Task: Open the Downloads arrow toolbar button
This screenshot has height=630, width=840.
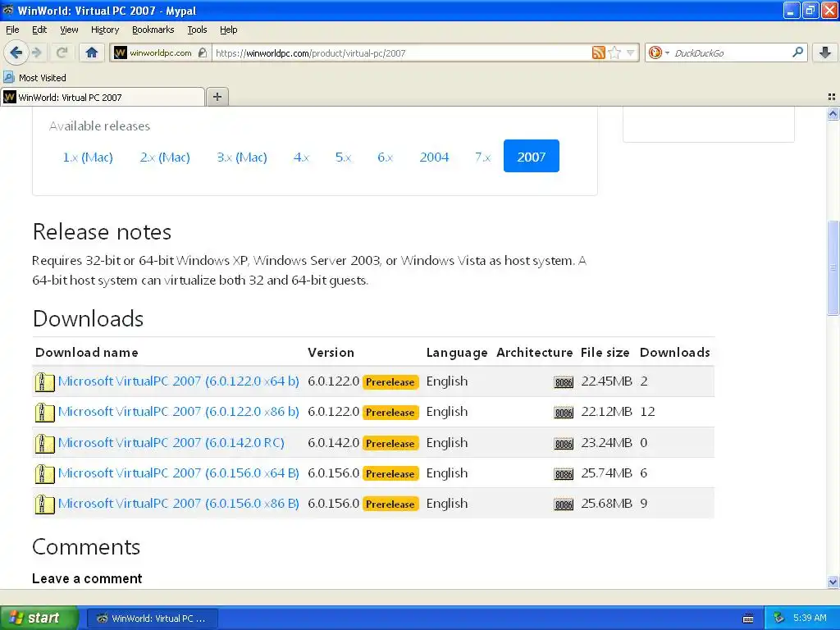Action: click(x=825, y=52)
